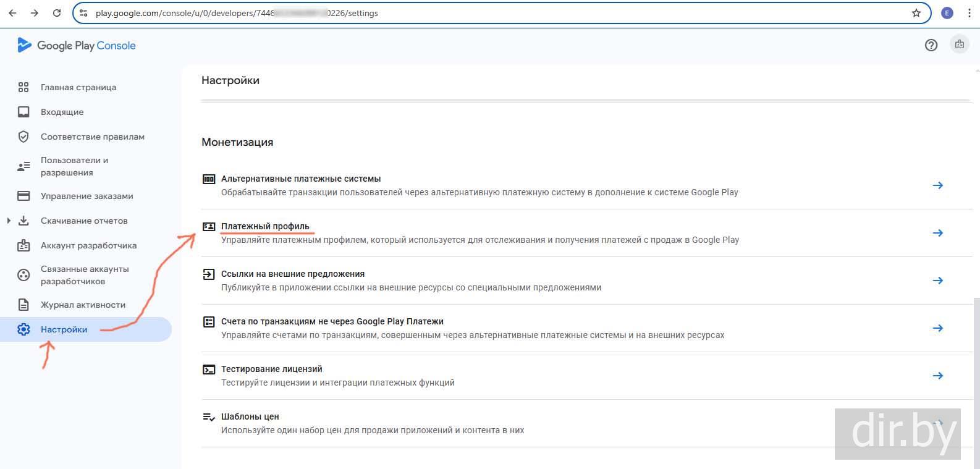Open Пользователи и разрешения menu item
This screenshot has height=469, width=980.
[74, 166]
